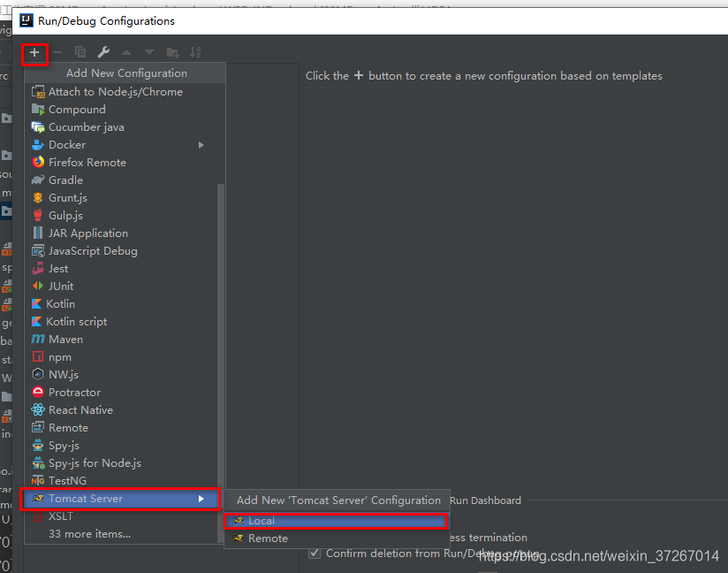Click the Add New Configuration header

(126, 73)
